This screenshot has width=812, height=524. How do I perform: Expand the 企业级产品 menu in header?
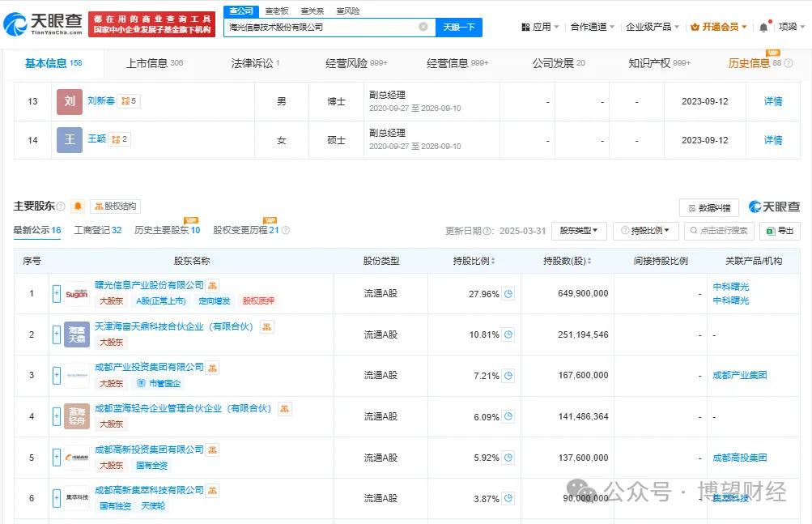tap(653, 27)
